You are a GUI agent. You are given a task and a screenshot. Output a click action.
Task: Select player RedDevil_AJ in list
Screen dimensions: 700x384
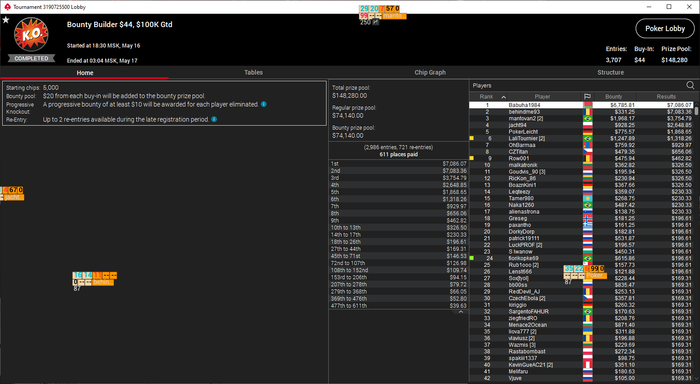[581, 292]
